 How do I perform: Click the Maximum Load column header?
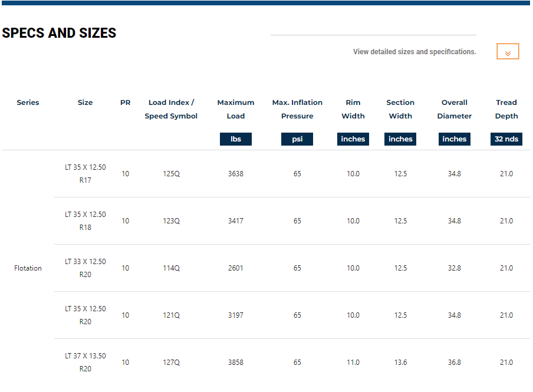click(236, 109)
